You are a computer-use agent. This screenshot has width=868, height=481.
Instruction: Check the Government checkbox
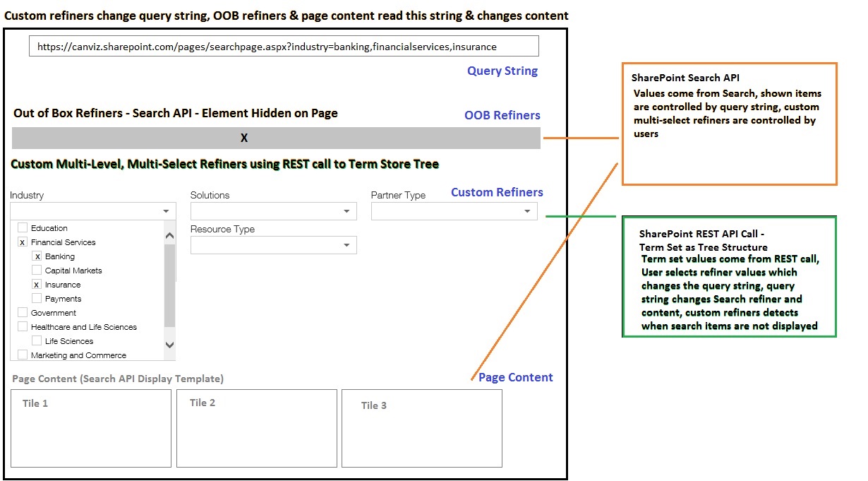point(22,312)
